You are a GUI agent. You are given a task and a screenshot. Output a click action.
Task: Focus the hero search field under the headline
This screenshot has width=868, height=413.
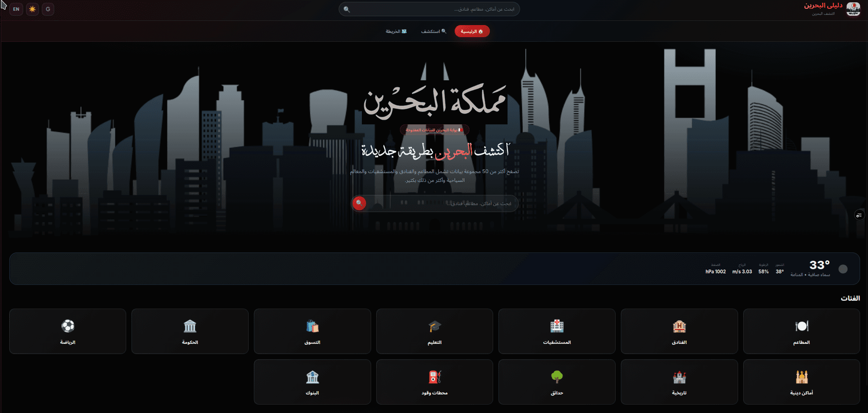(434, 203)
